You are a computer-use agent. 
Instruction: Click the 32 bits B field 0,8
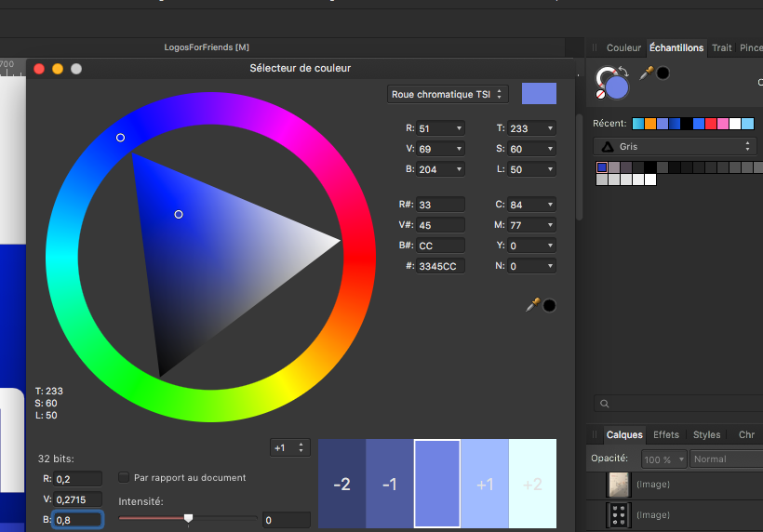point(77,520)
